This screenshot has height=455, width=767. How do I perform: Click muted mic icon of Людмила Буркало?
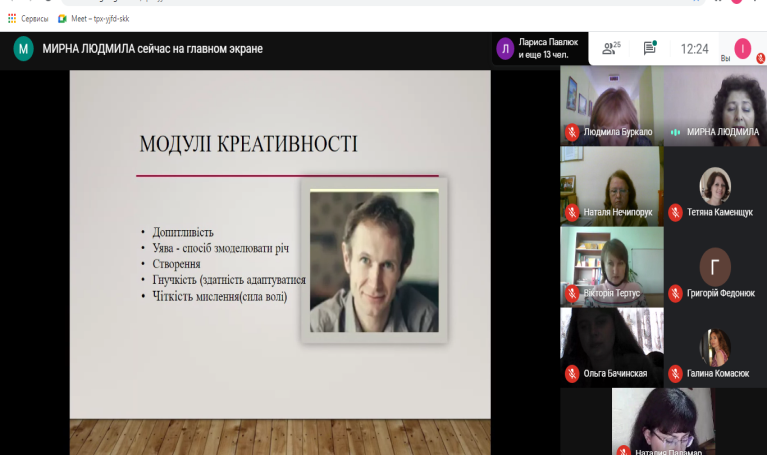572,132
